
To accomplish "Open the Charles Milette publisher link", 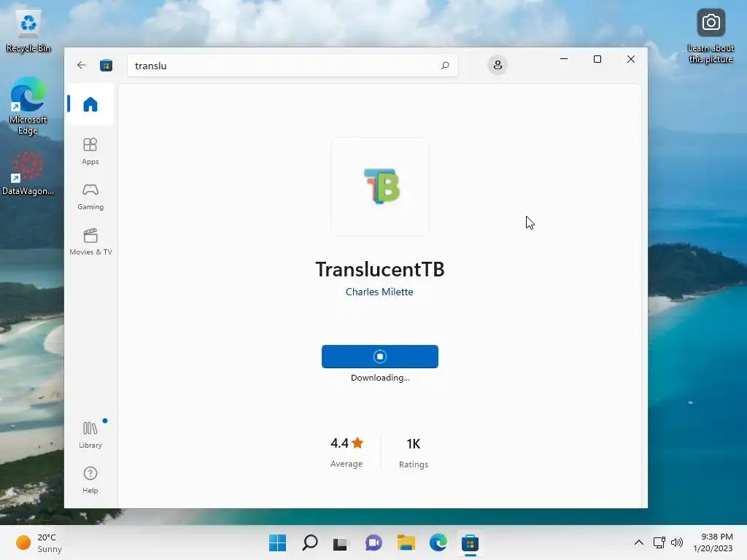I will point(379,292).
